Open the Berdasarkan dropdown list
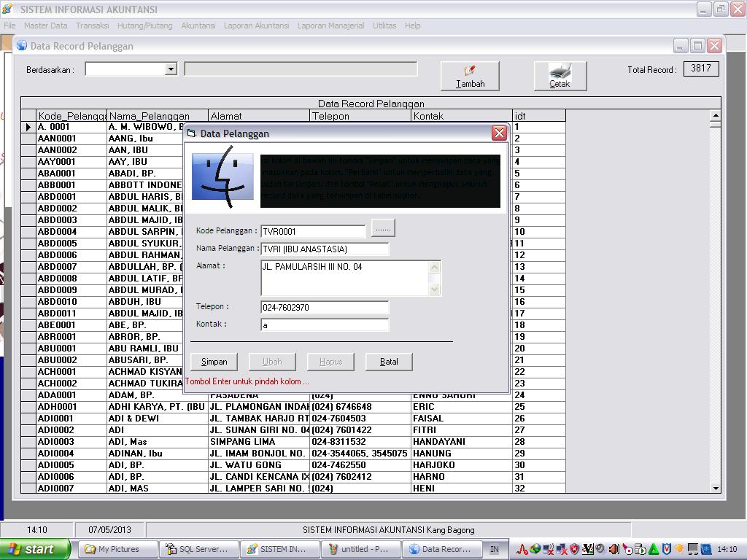The height and width of the screenshot is (560, 747). coord(171,69)
